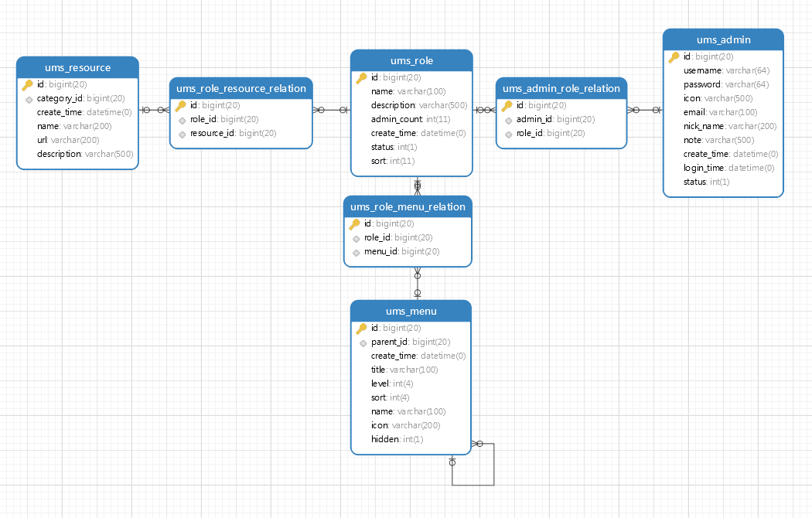The height and width of the screenshot is (518, 812).
Task: Click the diamond icon beside parent_id
Action: click(363, 343)
